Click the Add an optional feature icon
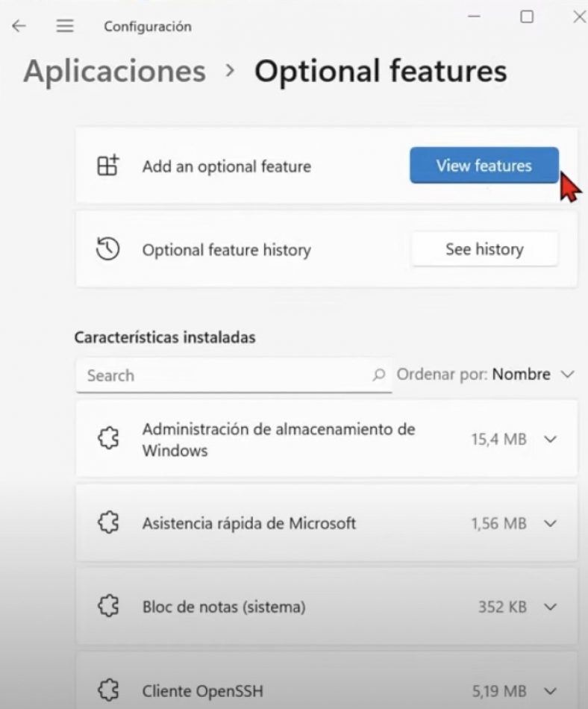Viewport: 588px width, 709px height. coord(109,166)
